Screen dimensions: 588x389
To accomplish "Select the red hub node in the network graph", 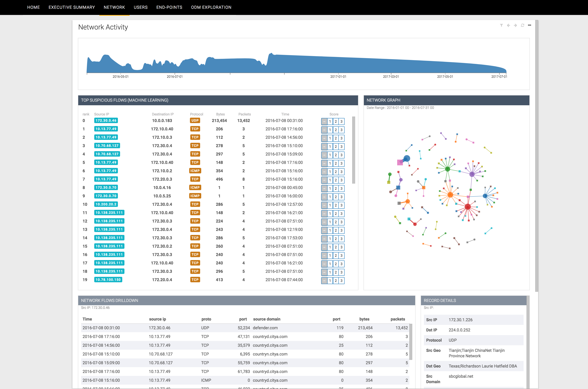I will pyautogui.click(x=468, y=206).
